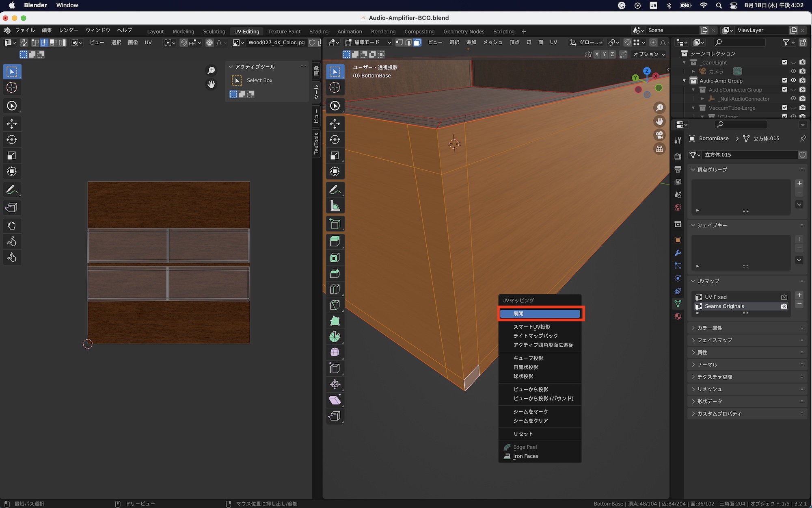Click the camera view icon in viewport

click(x=660, y=135)
